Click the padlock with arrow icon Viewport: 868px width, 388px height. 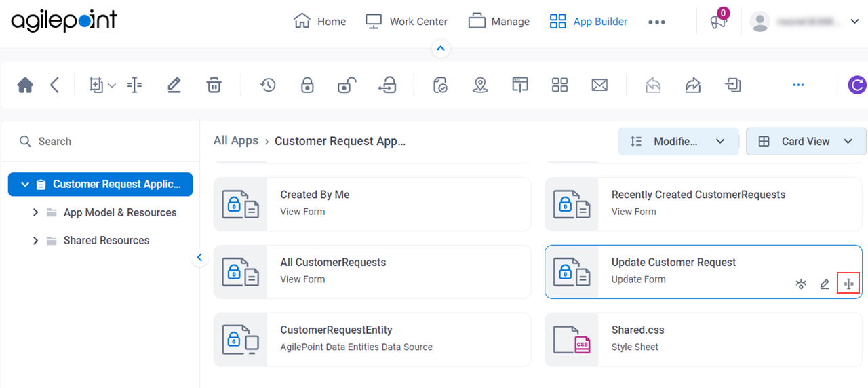387,85
